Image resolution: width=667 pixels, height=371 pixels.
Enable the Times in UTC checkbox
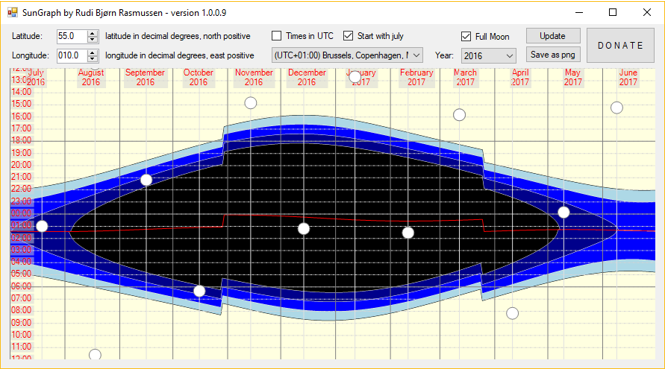(x=276, y=36)
